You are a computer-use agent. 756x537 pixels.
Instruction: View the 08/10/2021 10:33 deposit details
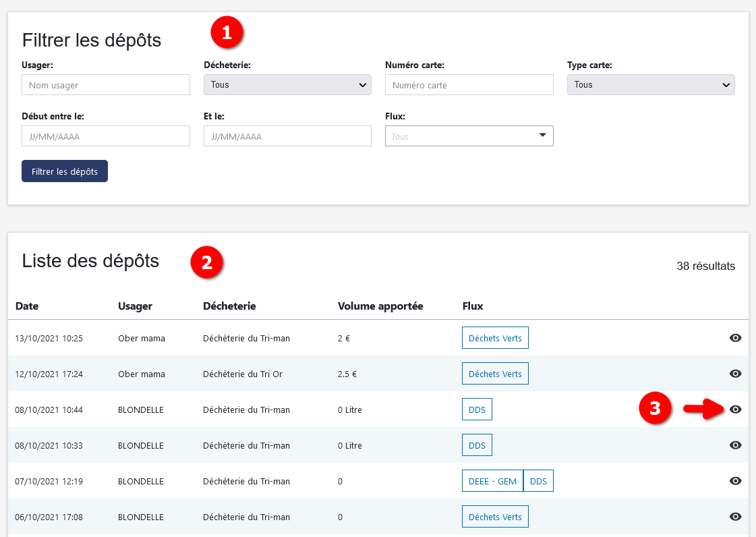(x=735, y=445)
